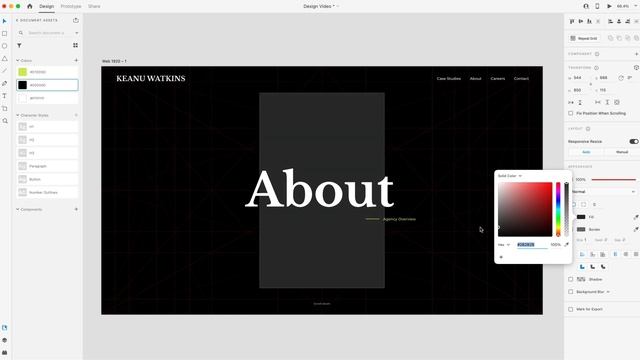This screenshot has width=640, height=360.
Task: Switch to the Design tab
Action: point(47,6)
